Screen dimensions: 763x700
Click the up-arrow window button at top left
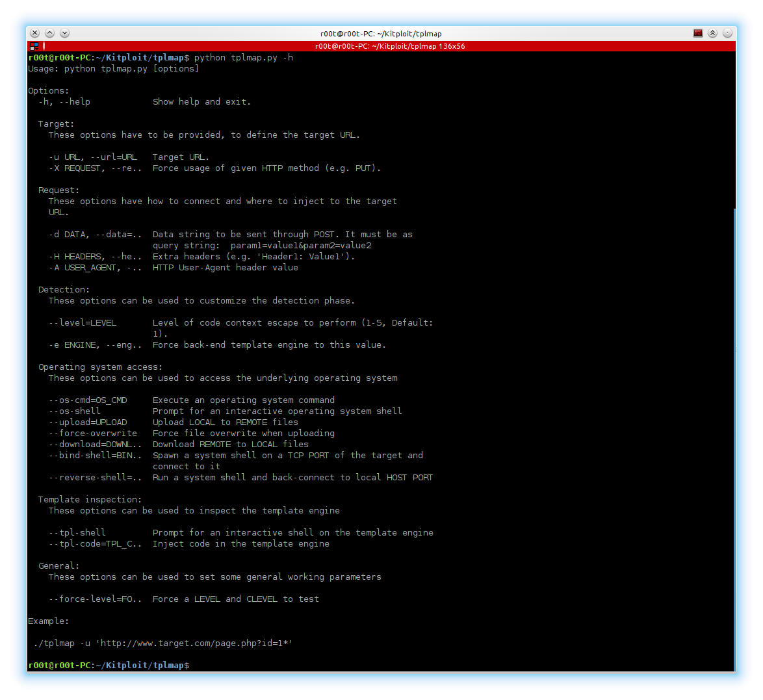(x=49, y=32)
